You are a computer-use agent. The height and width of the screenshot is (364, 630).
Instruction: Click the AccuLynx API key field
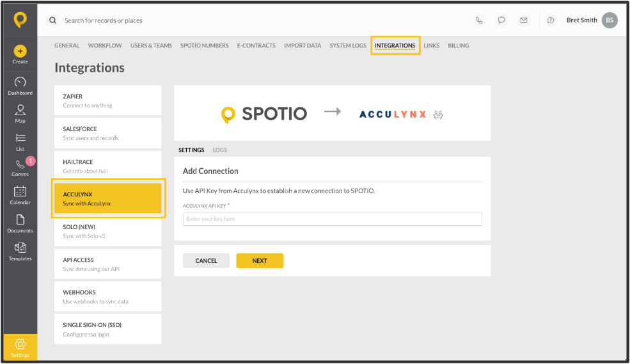click(333, 219)
